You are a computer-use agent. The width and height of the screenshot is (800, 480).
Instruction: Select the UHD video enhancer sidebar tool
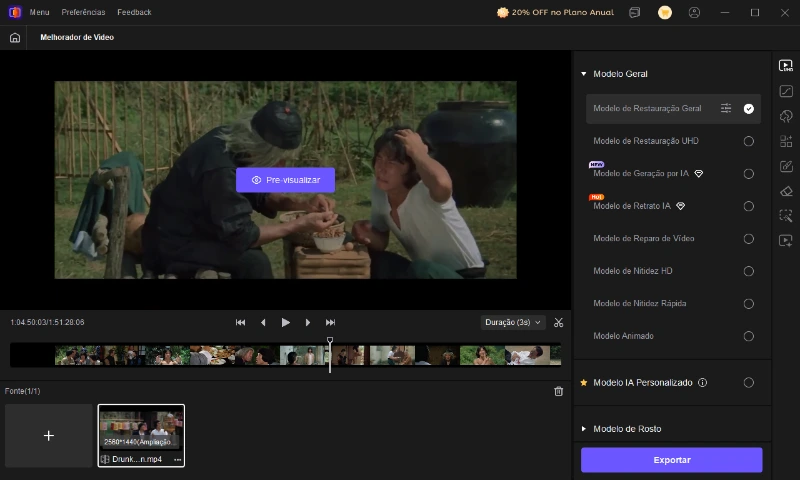tap(786, 66)
